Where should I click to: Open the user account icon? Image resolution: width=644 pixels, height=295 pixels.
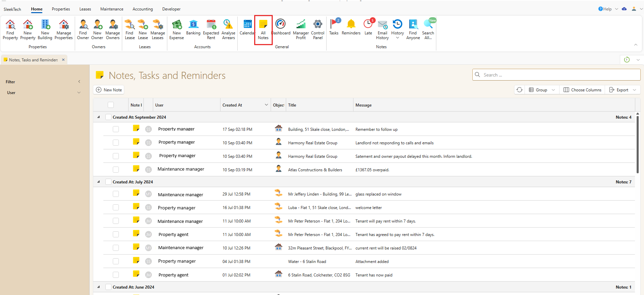[x=634, y=9]
